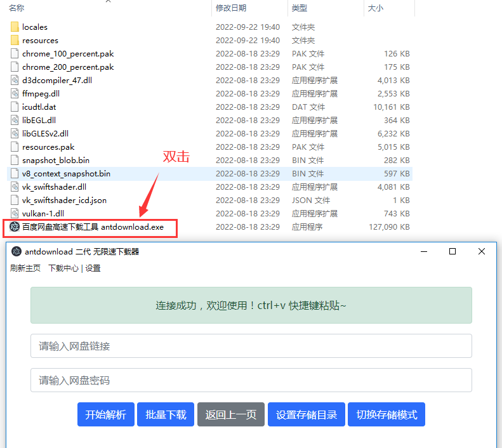Sort by the 名称 column header

pos(17,8)
